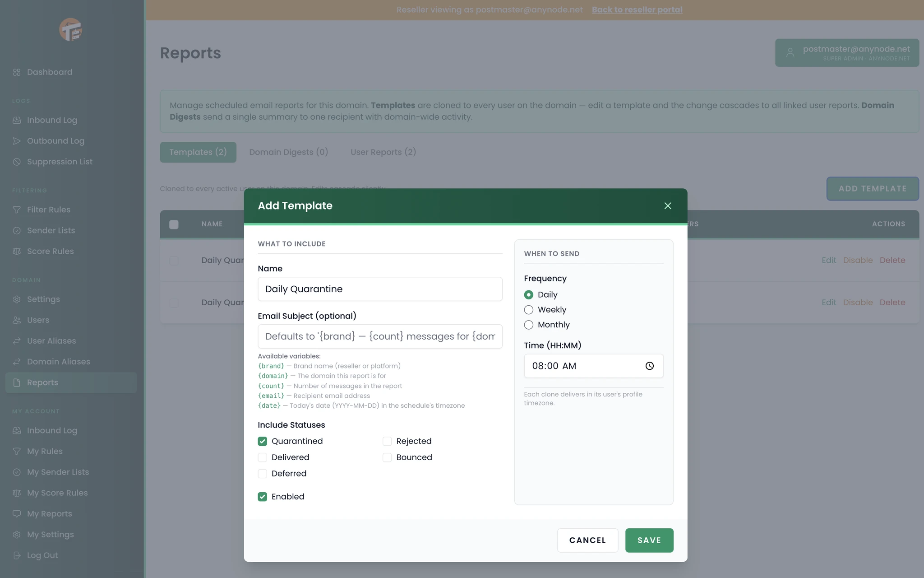
Task: Click the Email Subject input field
Action: [x=380, y=336]
